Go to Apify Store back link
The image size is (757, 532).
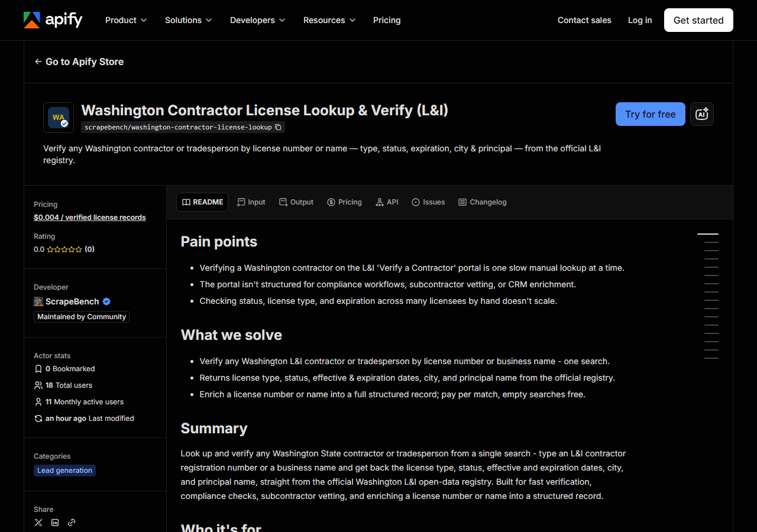click(79, 61)
